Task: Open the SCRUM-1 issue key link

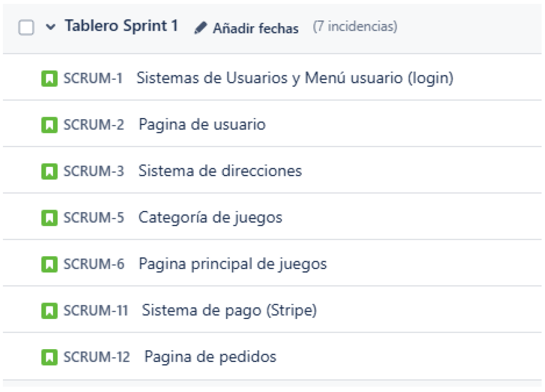Action: (93, 78)
